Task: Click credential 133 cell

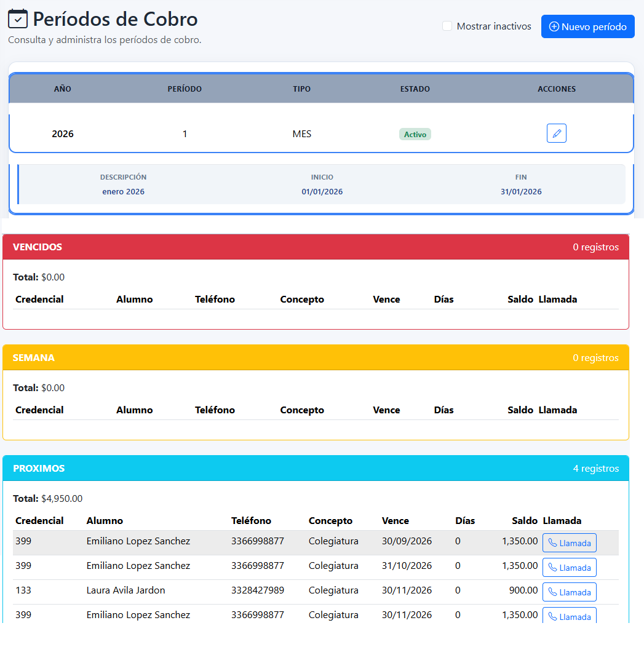Action: pos(23,590)
